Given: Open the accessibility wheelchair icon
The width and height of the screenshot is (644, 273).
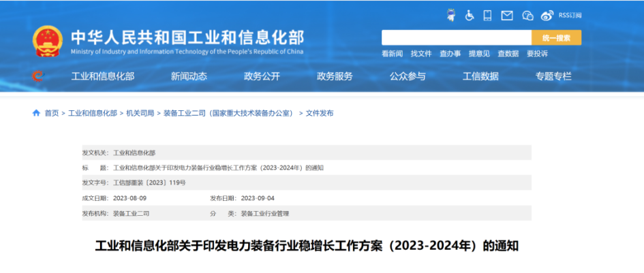Looking at the screenshot, I should click(x=470, y=16).
